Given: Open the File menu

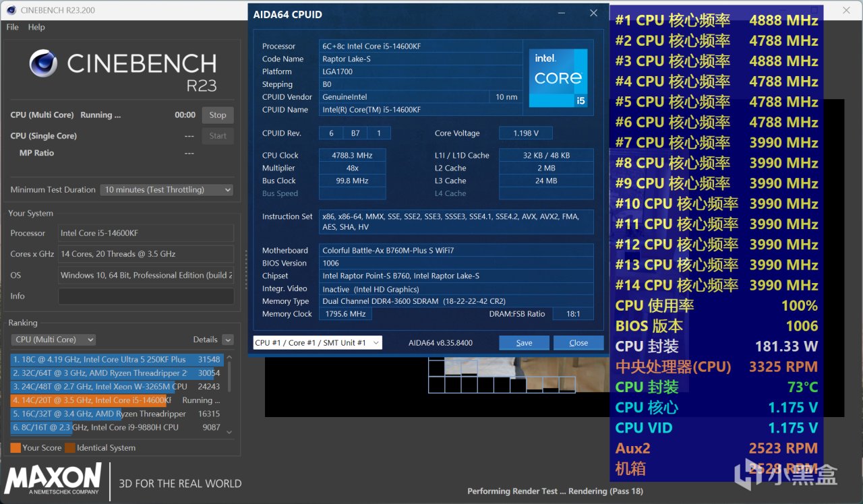Looking at the screenshot, I should (12, 27).
